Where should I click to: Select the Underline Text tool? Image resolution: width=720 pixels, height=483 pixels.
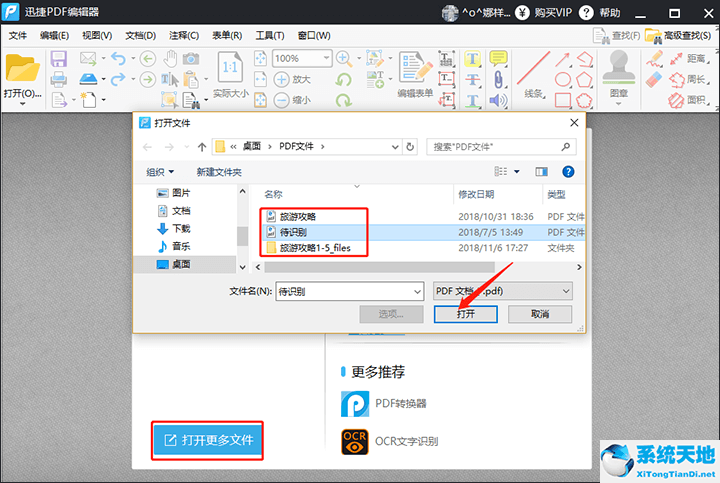tap(472, 100)
